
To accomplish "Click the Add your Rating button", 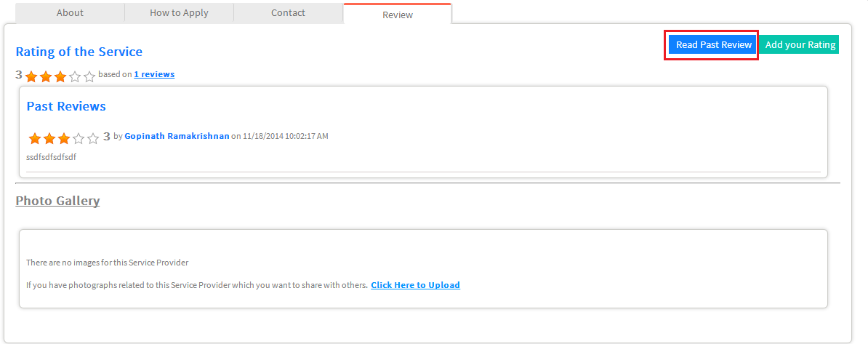I will click(800, 45).
